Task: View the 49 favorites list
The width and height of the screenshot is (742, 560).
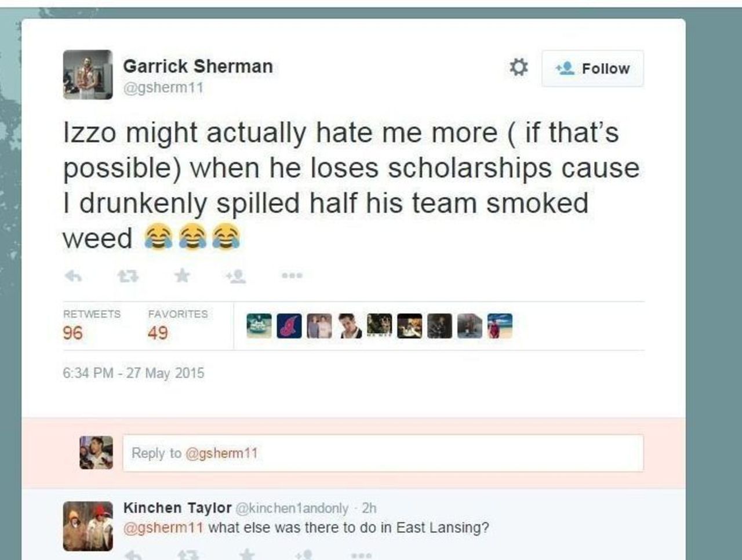Action: 158,332
